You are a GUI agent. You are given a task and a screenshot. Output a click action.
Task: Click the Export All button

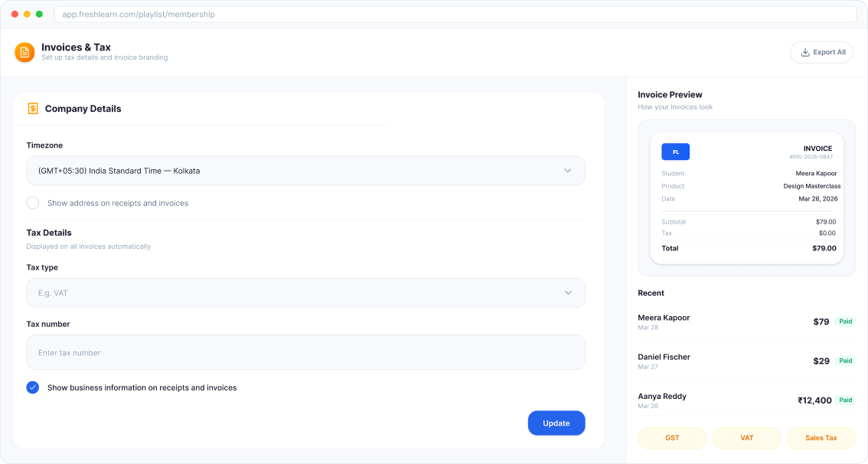(821, 52)
